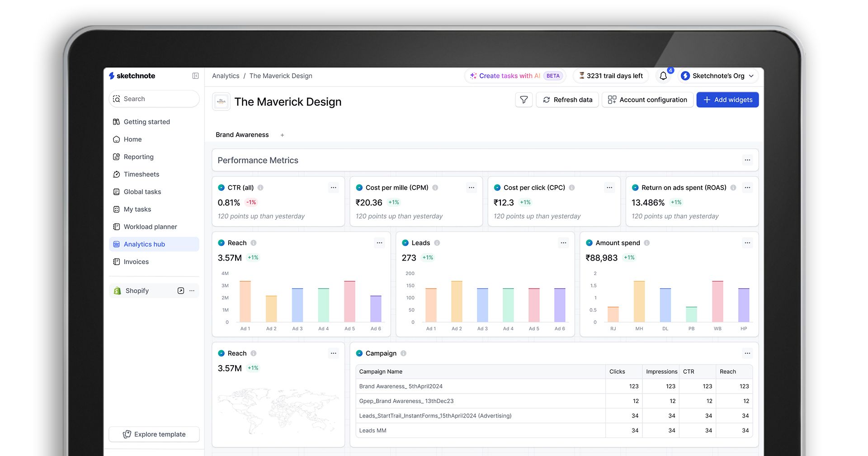Click Create tasks with AI
The height and width of the screenshot is (456, 868).
515,76
